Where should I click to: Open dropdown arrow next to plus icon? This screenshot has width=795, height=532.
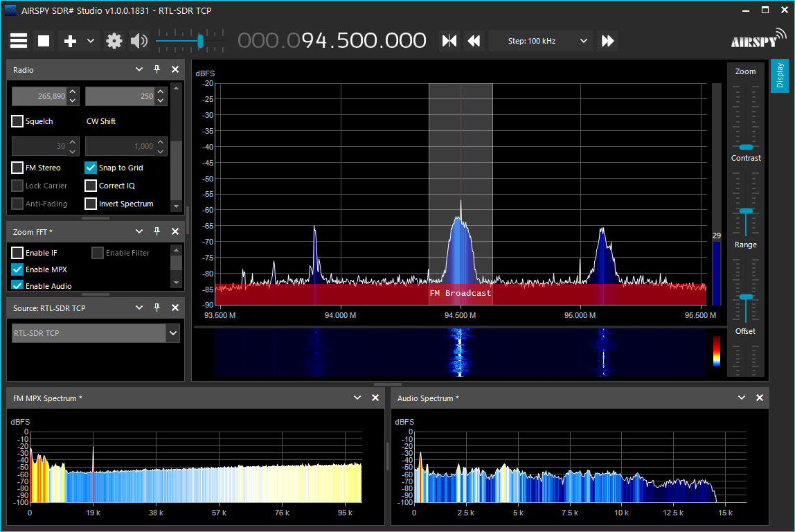(91, 41)
